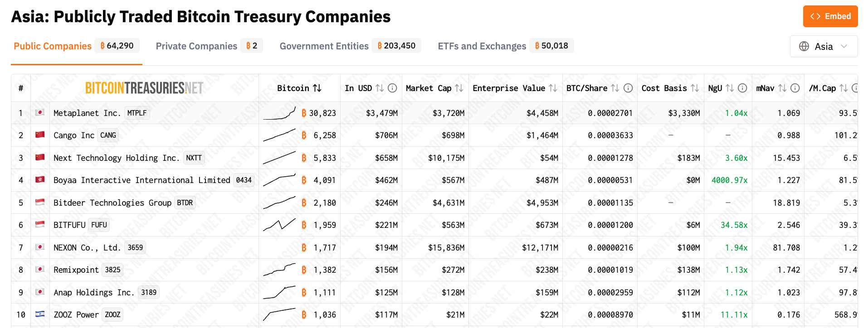The image size is (868, 328).
Task: Click the Market Cap sort arrows
Action: 459,88
